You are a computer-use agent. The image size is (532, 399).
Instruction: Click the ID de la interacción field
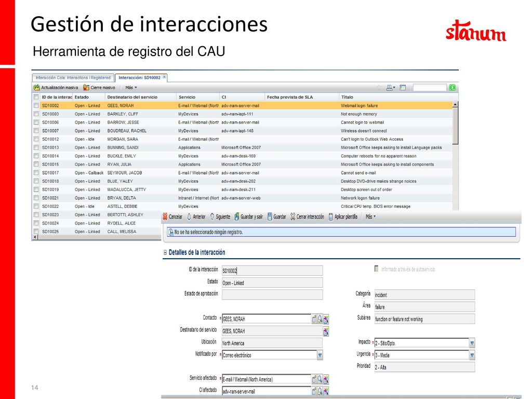272,270
